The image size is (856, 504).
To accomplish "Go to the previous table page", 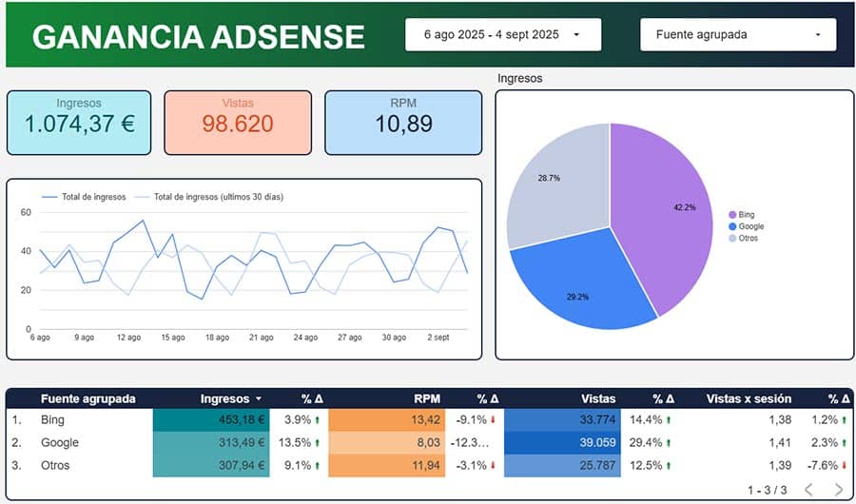I will pos(808,489).
